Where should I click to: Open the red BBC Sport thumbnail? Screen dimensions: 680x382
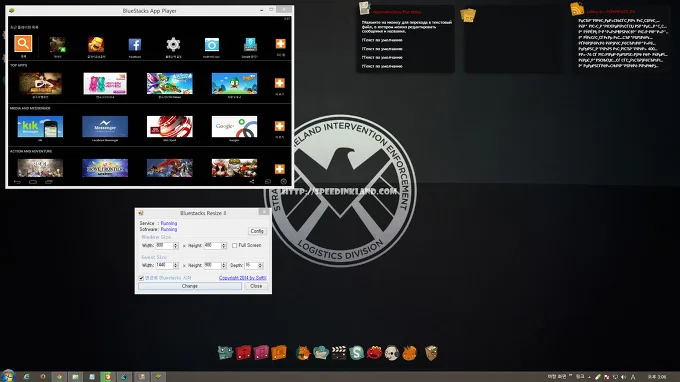point(170,127)
